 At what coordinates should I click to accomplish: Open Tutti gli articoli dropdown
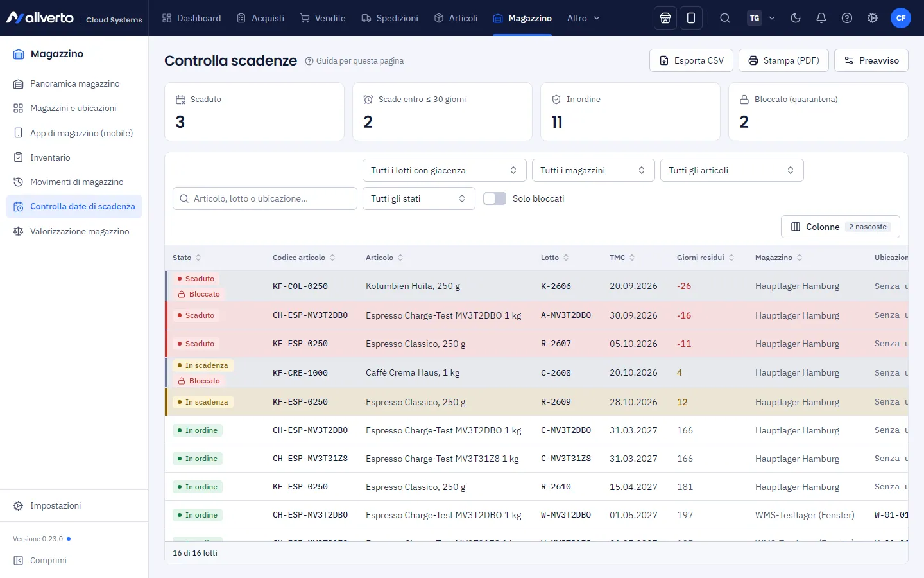[732, 170]
